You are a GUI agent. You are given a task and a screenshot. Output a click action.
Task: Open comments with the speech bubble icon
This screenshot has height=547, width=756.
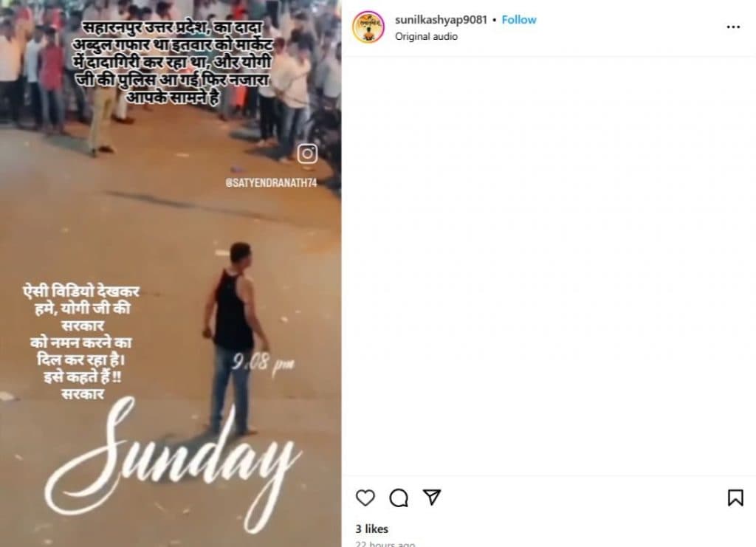pyautogui.click(x=399, y=498)
